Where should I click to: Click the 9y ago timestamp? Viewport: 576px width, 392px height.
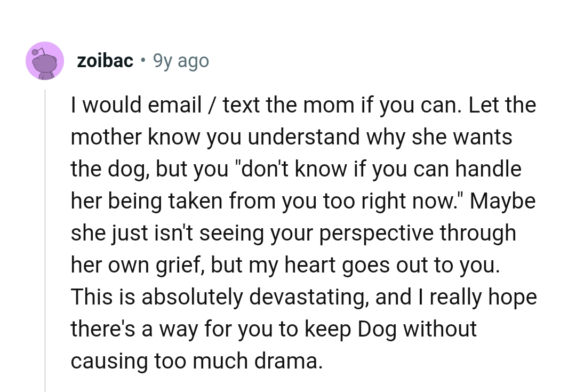[181, 60]
